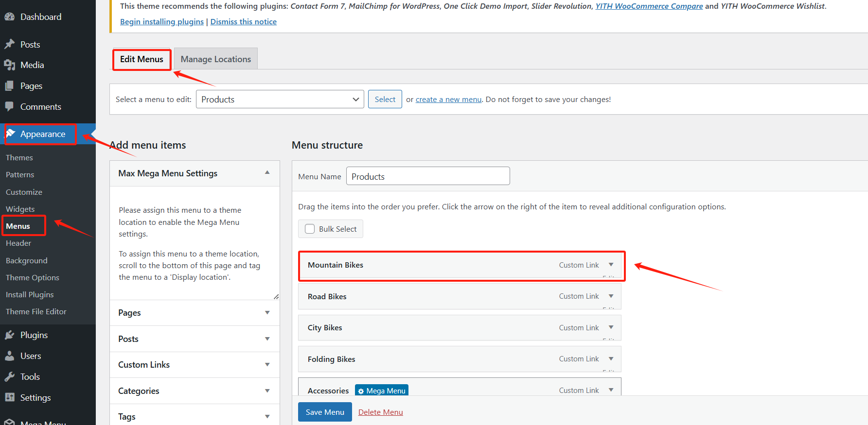Image resolution: width=868 pixels, height=425 pixels.
Task: Open the Header submenu item
Action: [x=18, y=243]
